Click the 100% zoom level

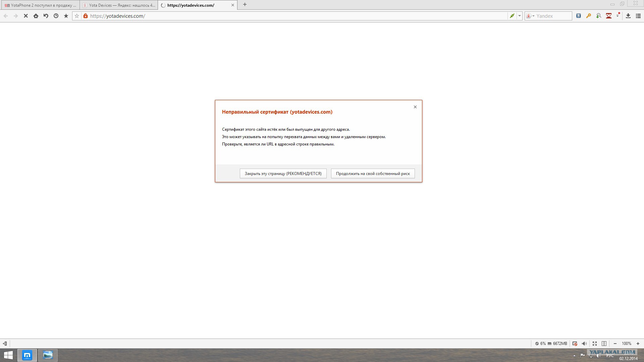click(x=627, y=344)
